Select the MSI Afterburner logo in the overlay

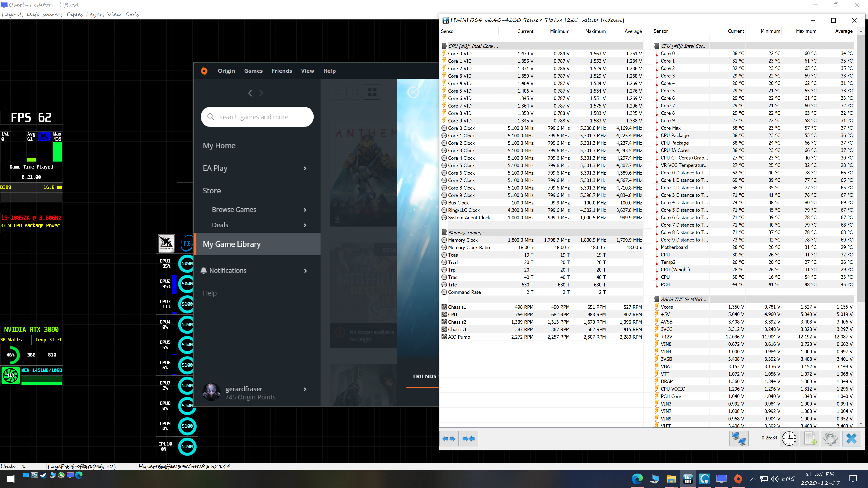coord(166,243)
